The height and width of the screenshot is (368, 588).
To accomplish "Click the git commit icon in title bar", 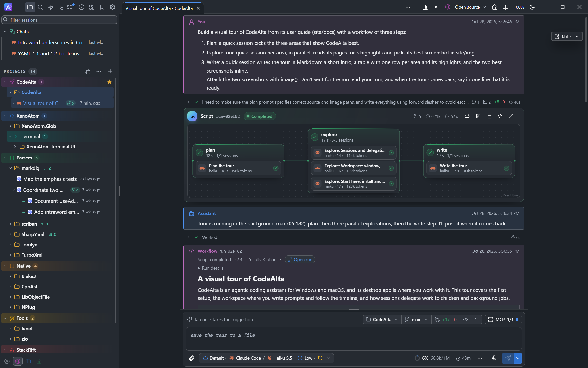I will [x=436, y=7].
